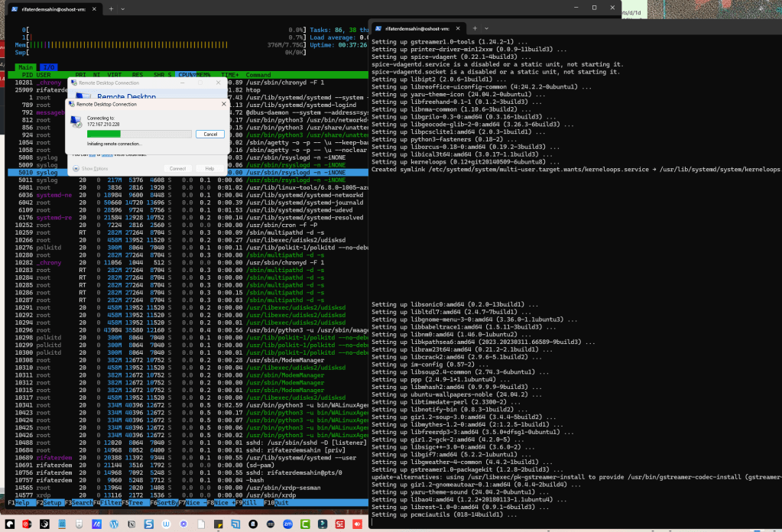Screen dimensions: 782x532
Task: Open tab dropdown chevron in left terminal
Action: pyautogui.click(x=122, y=9)
